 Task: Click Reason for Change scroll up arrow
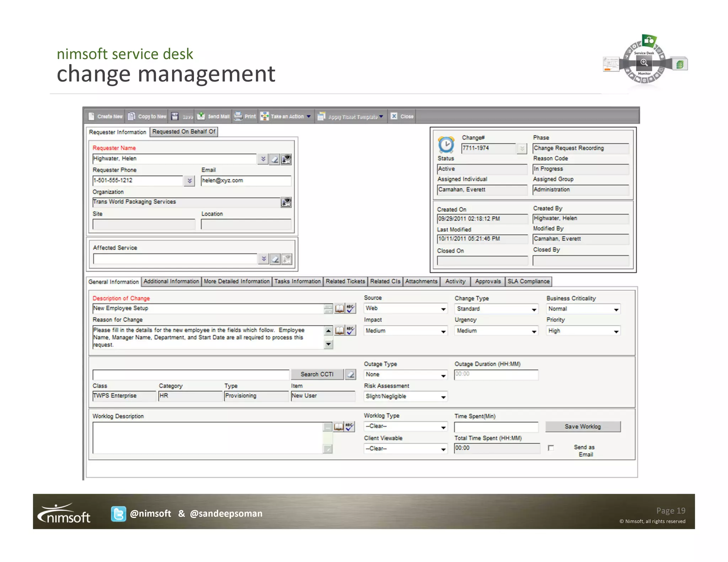(x=328, y=331)
